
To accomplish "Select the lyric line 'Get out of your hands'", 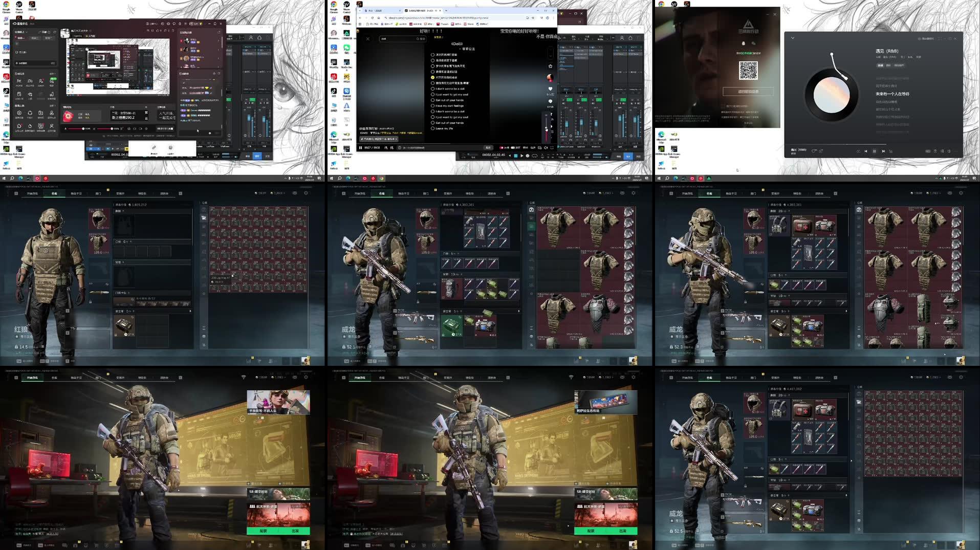I will tap(450, 100).
